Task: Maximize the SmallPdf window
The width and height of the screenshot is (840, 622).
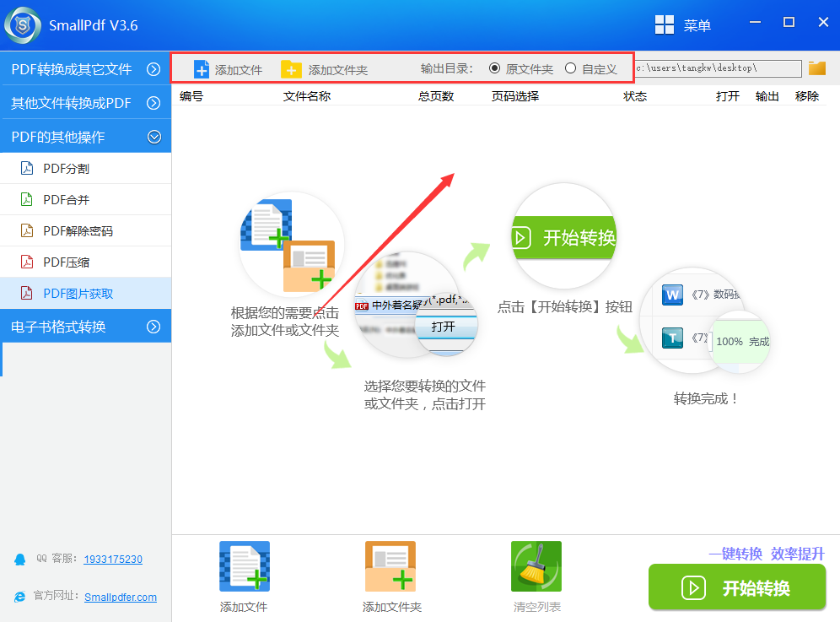Action: tap(789, 22)
